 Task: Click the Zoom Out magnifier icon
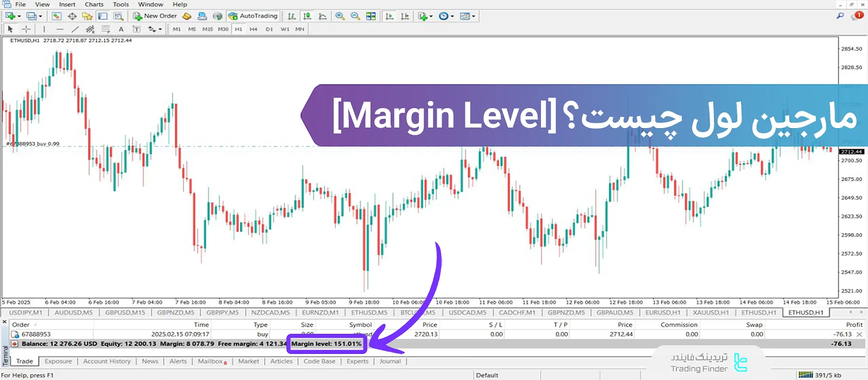click(355, 16)
